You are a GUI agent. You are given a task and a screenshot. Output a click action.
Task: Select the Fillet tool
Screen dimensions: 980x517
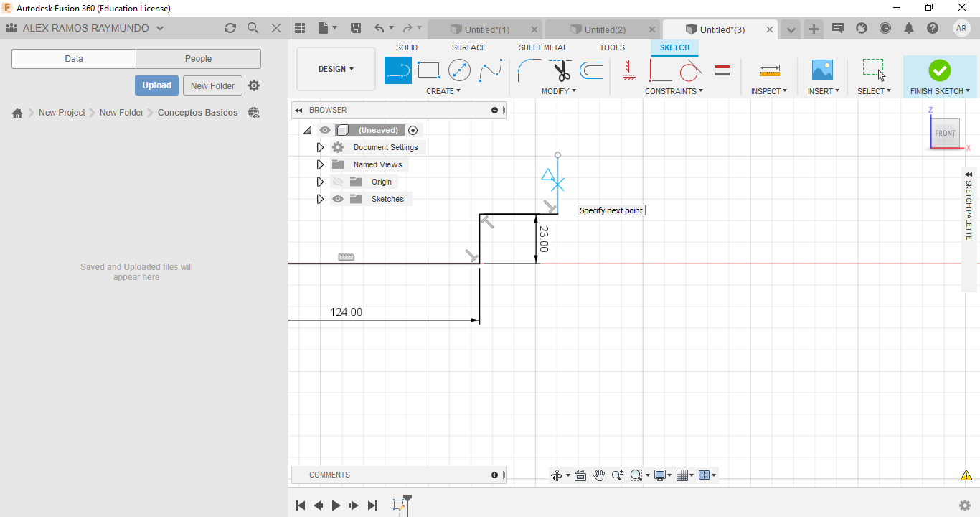529,70
